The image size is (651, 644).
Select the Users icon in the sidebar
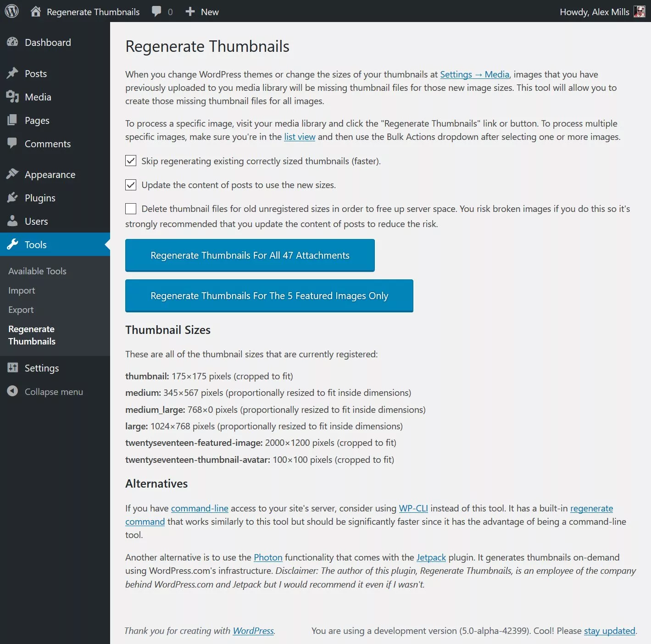pos(13,221)
